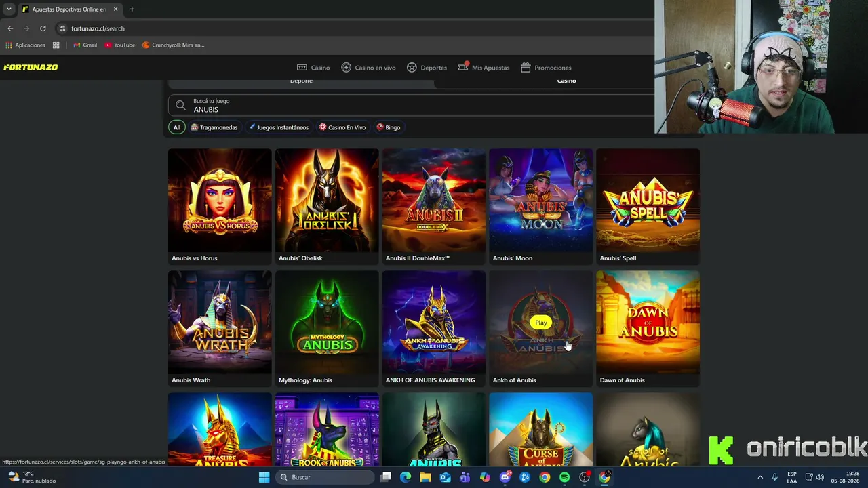The width and height of the screenshot is (868, 488).
Task: Open the tab groups grid icon
Action: [x=56, y=45]
